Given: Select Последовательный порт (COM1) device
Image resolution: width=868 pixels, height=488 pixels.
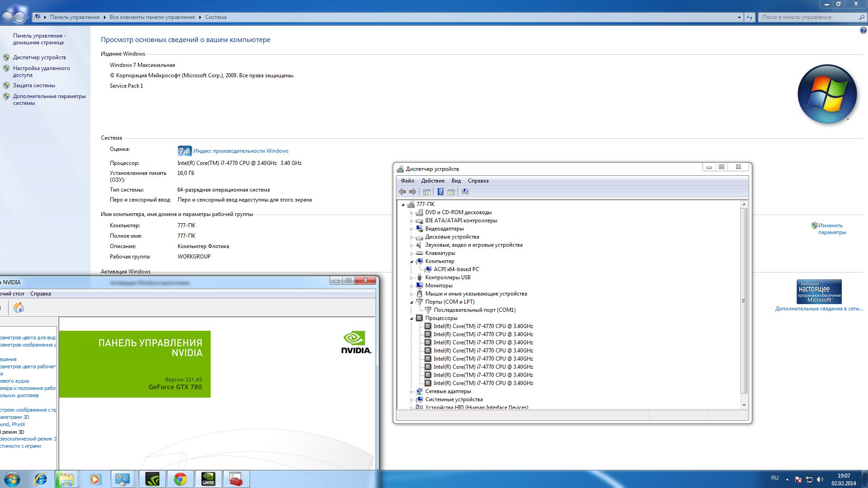Looking at the screenshot, I should pyautogui.click(x=474, y=310).
